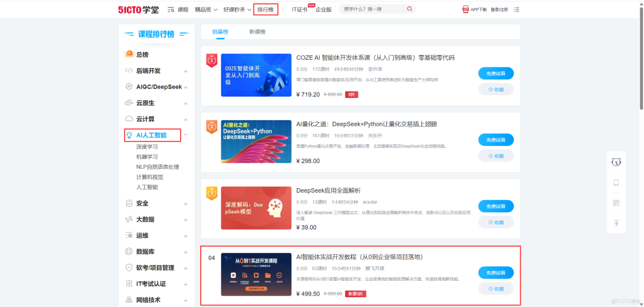
Task: Click the 云原生 cloud icon
Action: pos(129,103)
